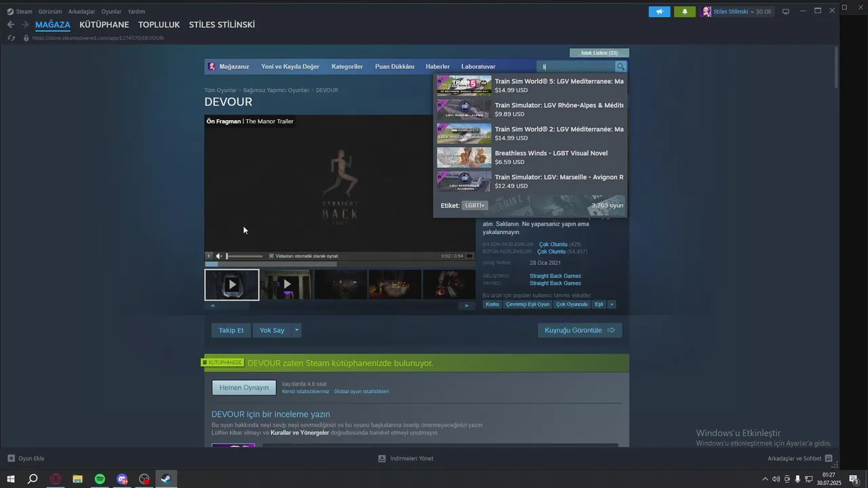Click the media strip scrollbar
Image resolution: width=868 pixels, height=488 pixels.
tap(339, 306)
